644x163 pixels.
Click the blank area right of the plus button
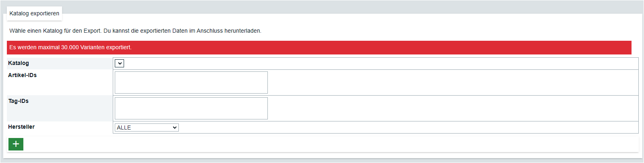322,144
